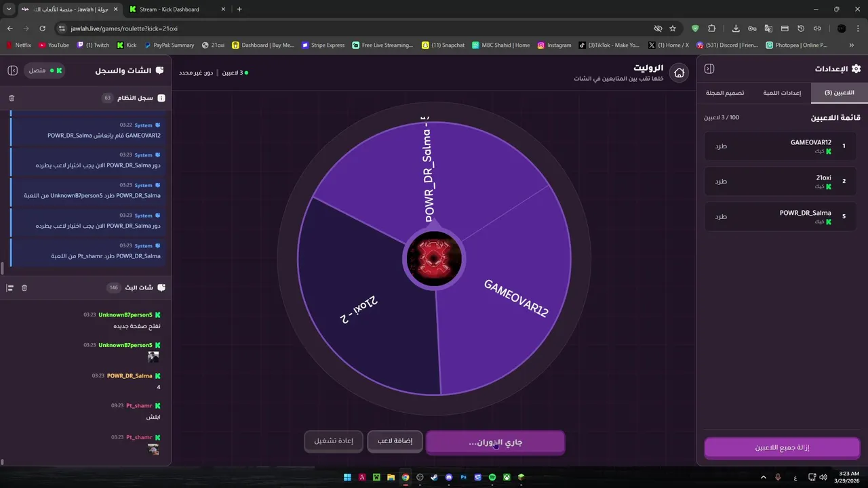
Task: Go back in browser
Action: pos(9,28)
